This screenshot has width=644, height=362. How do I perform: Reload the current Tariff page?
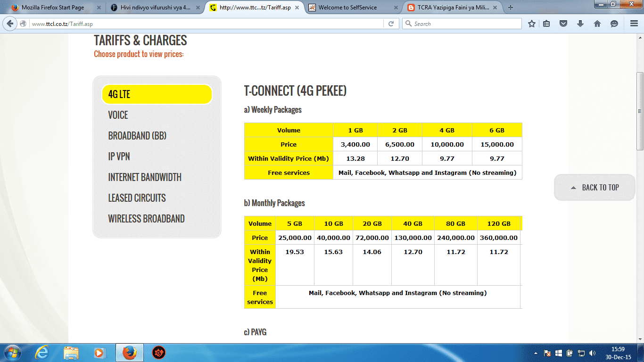click(391, 24)
